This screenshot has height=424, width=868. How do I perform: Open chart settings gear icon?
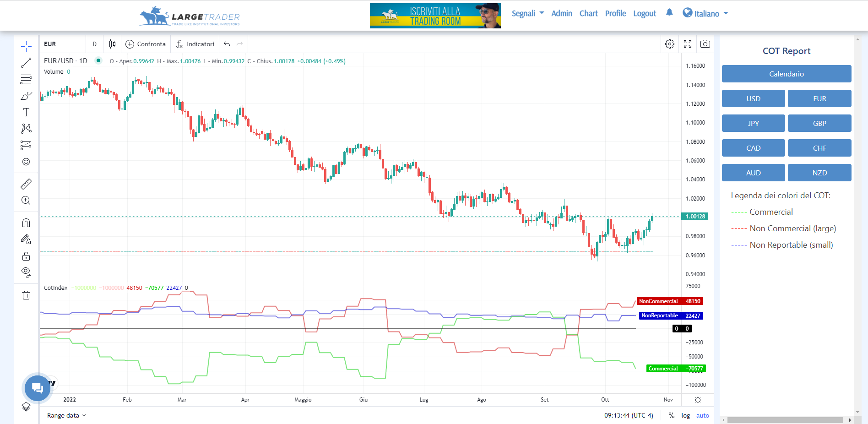pos(670,44)
